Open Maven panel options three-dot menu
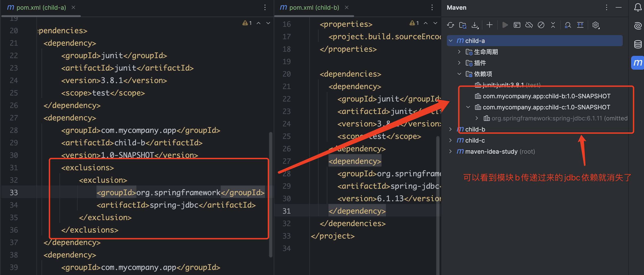The width and height of the screenshot is (644, 275). (607, 7)
